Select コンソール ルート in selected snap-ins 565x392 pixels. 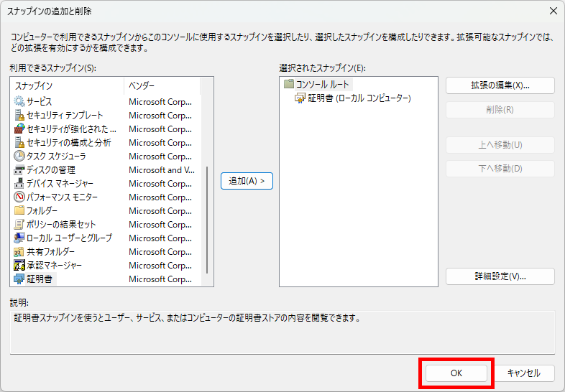click(x=323, y=84)
